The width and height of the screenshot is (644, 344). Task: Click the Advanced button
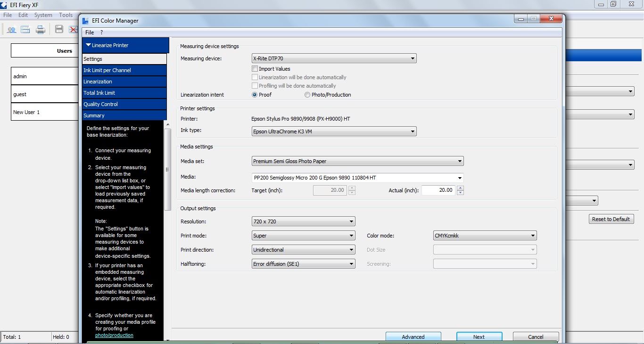click(x=413, y=336)
